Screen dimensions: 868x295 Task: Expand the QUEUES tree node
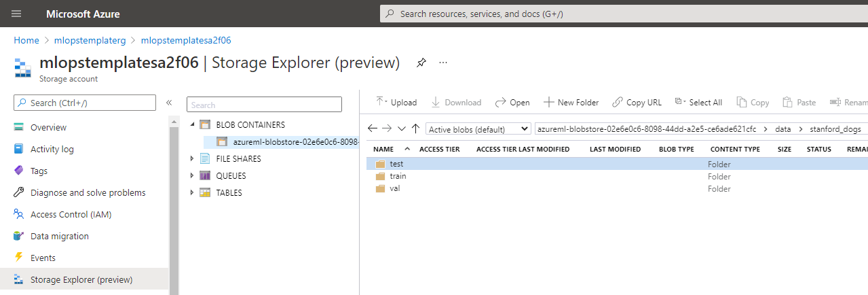coord(192,175)
